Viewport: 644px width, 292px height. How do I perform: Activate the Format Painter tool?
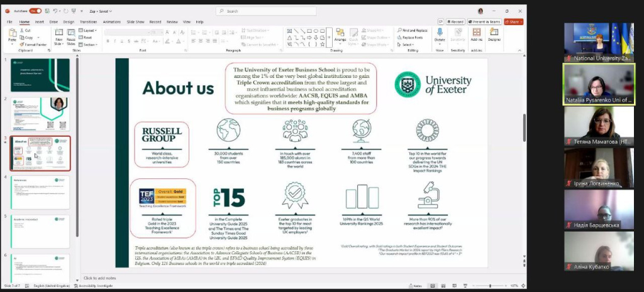point(33,45)
